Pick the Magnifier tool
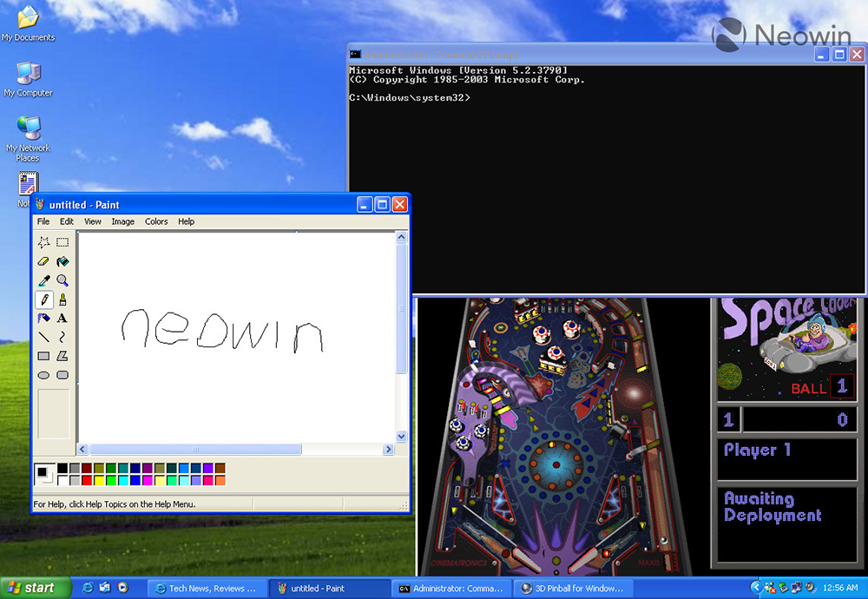Screen dimensions: 868x599 tap(62, 280)
